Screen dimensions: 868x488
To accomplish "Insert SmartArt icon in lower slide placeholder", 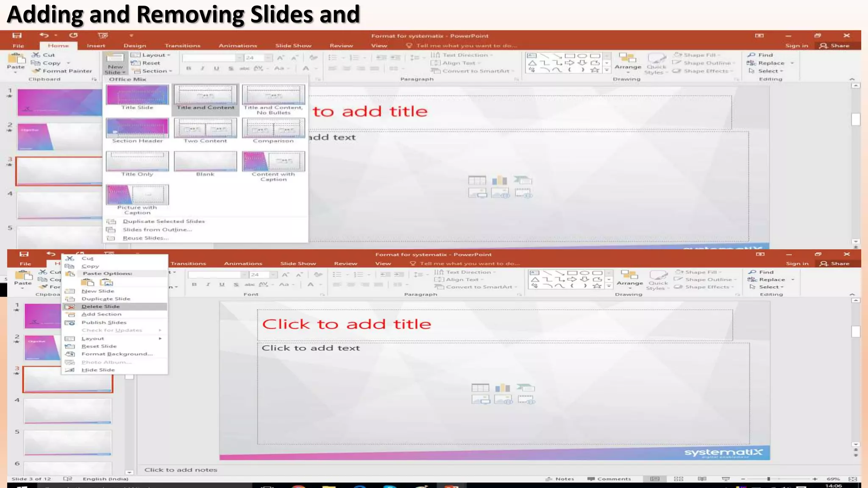I will pyautogui.click(x=526, y=387).
